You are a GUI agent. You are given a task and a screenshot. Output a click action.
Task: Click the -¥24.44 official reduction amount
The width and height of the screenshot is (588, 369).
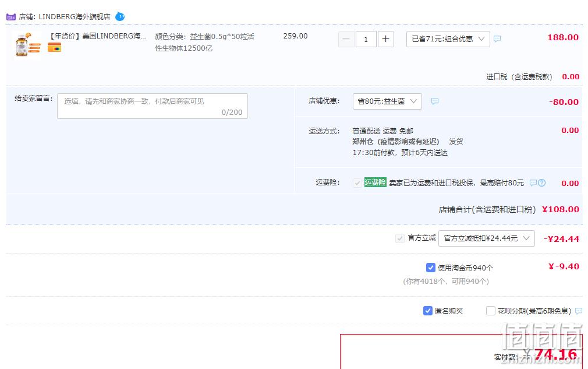561,239
